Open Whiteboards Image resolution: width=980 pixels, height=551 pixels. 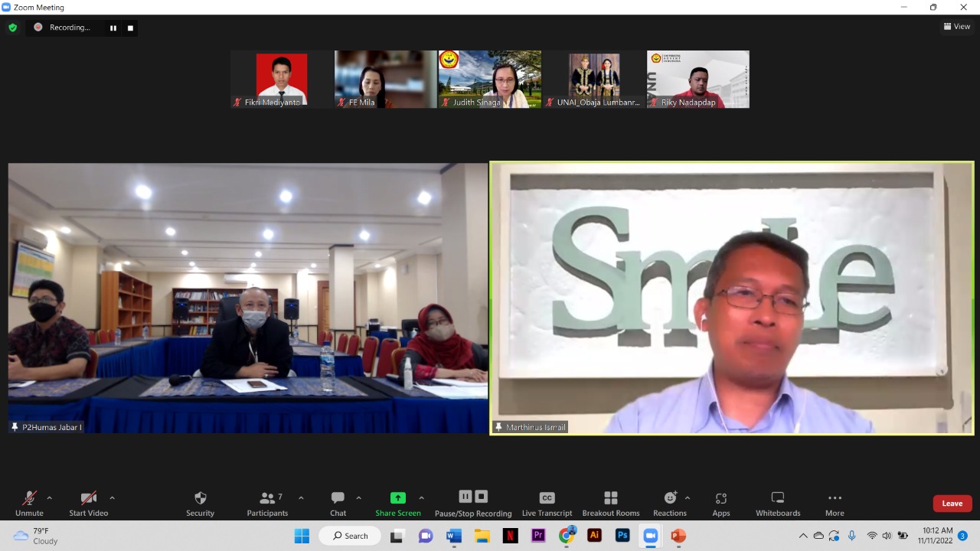click(x=777, y=502)
